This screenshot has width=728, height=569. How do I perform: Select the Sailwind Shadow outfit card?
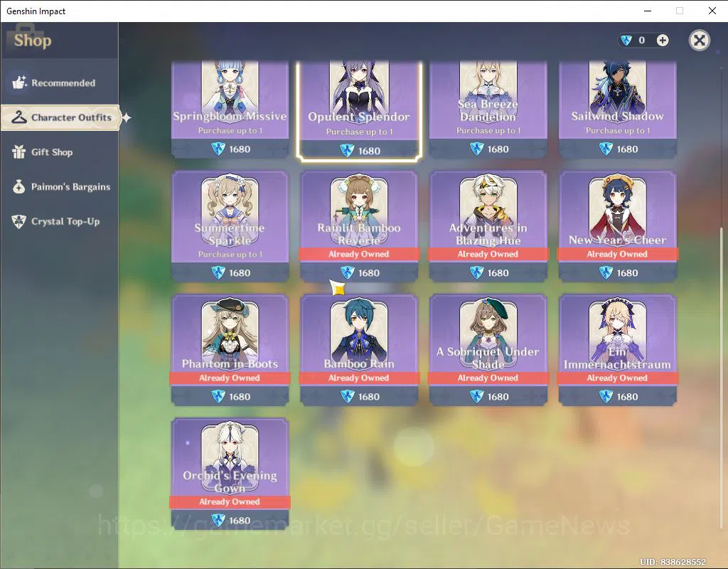coord(617,110)
